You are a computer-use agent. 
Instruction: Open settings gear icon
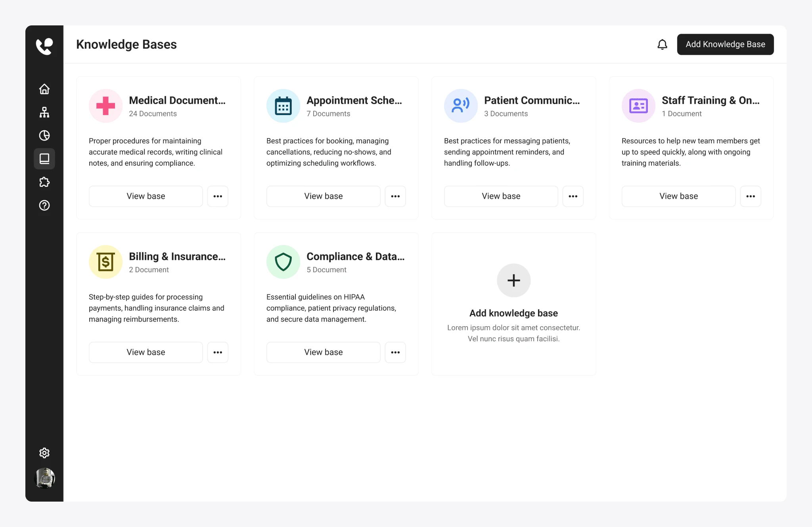[44, 453]
